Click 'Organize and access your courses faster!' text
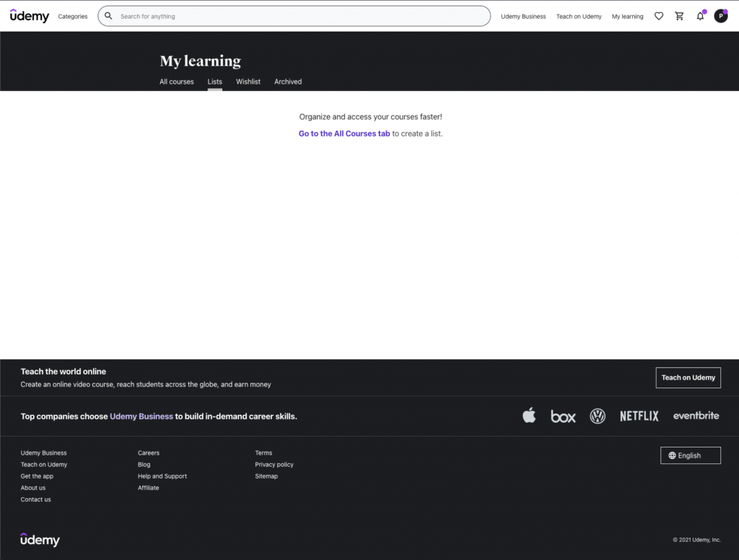The image size is (739, 560). tap(370, 116)
